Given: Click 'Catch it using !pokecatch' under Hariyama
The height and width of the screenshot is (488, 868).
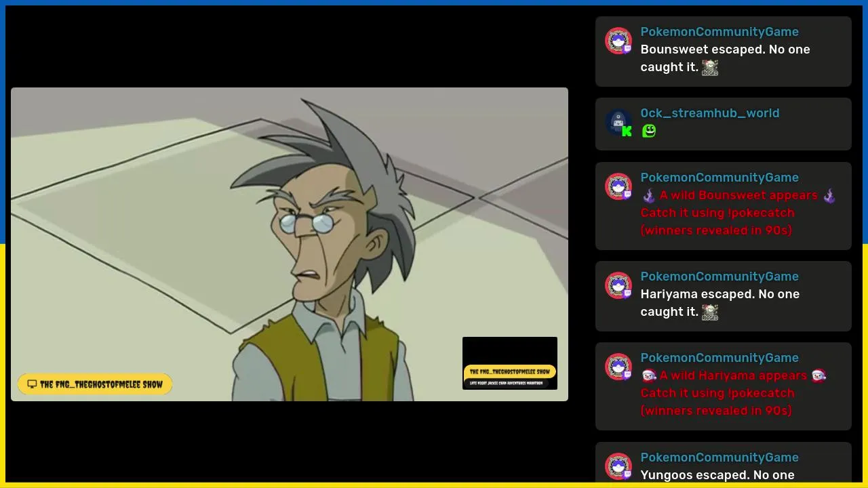Looking at the screenshot, I should pyautogui.click(x=717, y=393).
